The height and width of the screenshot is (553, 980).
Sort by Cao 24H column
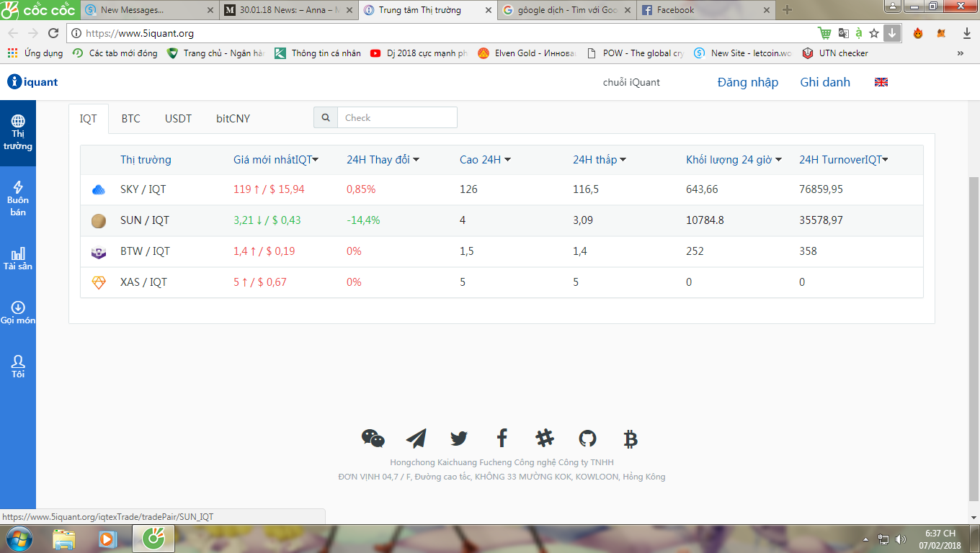pyautogui.click(x=485, y=160)
